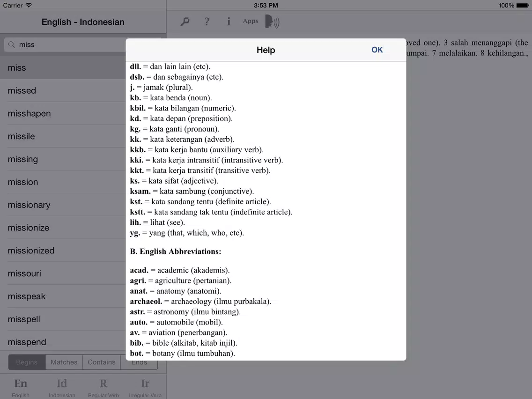Tap the info "i" icon
Viewport: 532px width, 399px height.
(229, 22)
